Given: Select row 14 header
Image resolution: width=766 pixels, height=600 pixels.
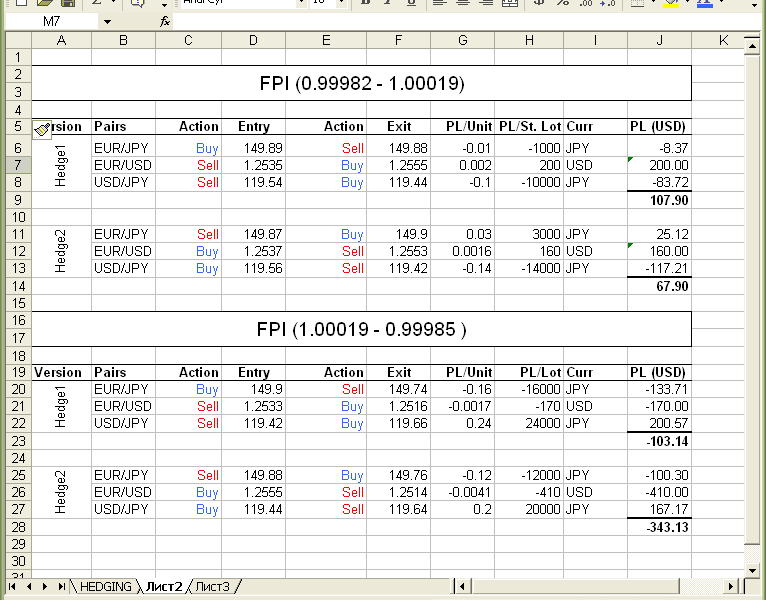Looking at the screenshot, I should tap(18, 286).
